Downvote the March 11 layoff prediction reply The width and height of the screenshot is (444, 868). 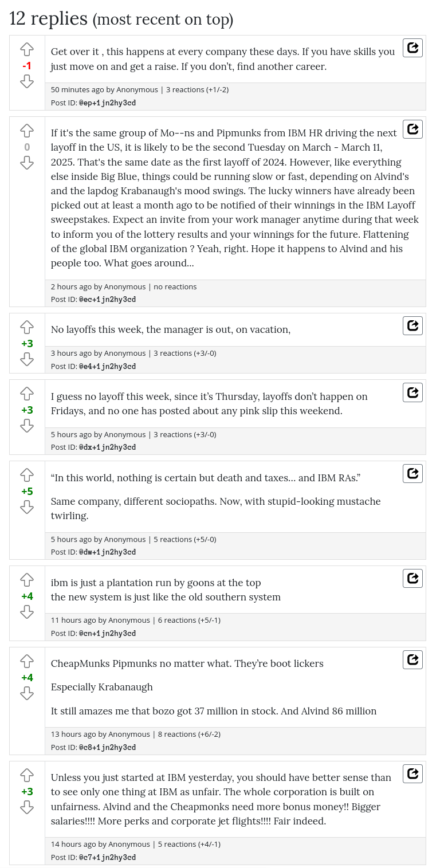27,163
